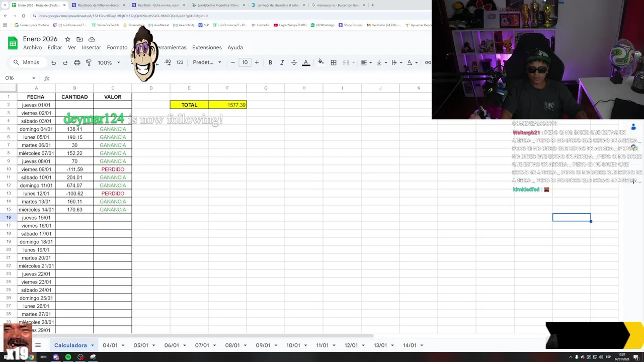Open Spotify from the taskbar
Screen dimensions: 644x362
pyautogui.click(x=68, y=357)
